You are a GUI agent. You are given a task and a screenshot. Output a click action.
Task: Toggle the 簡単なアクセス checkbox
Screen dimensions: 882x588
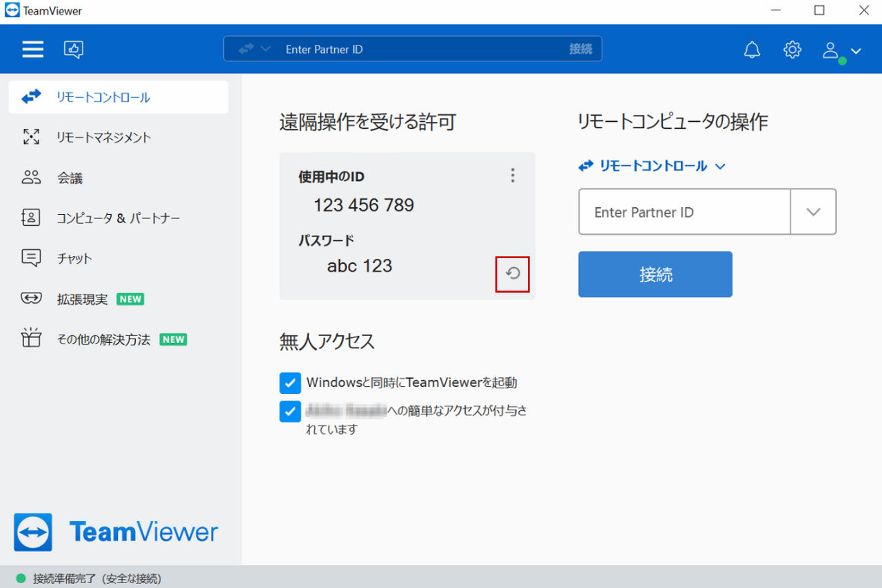[290, 411]
